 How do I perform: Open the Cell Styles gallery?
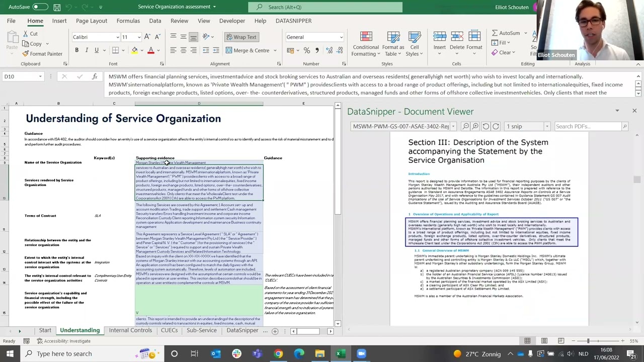(x=414, y=44)
